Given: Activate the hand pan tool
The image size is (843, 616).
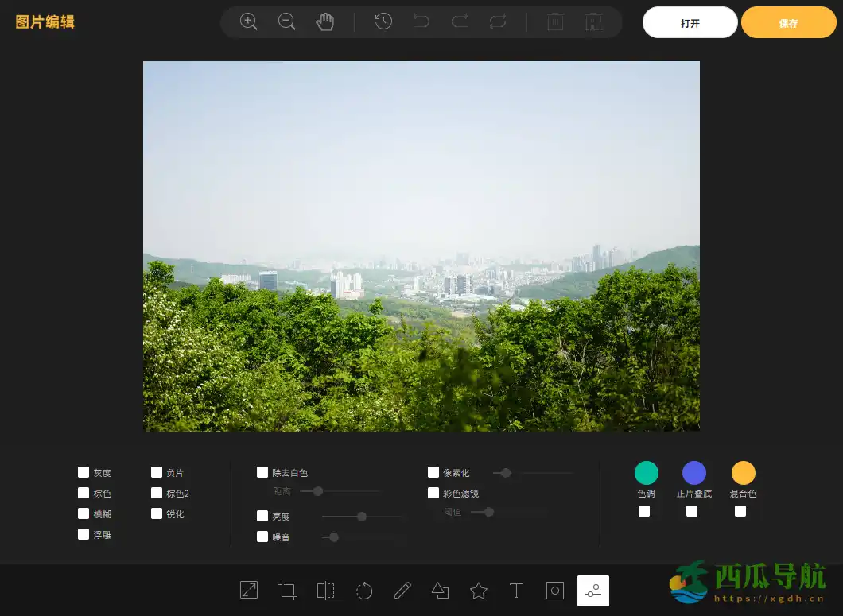Looking at the screenshot, I should click(324, 21).
